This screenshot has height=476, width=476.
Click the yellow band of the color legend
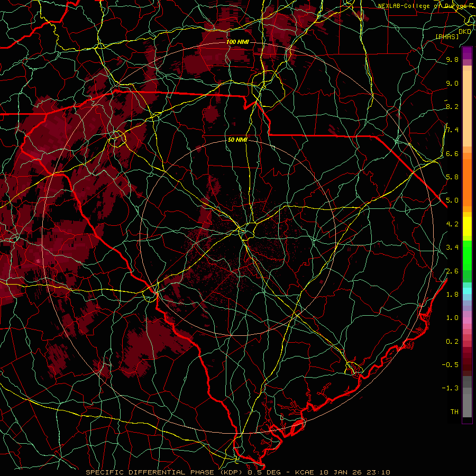coord(467,226)
